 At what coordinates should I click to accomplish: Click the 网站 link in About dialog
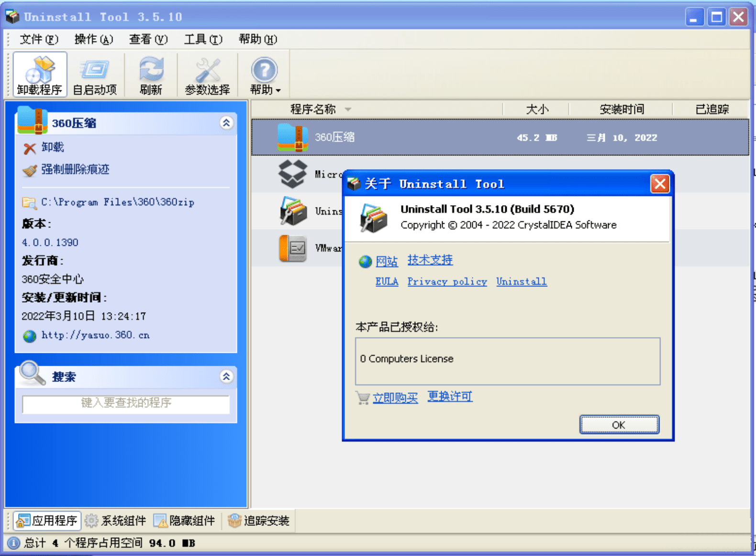387,261
